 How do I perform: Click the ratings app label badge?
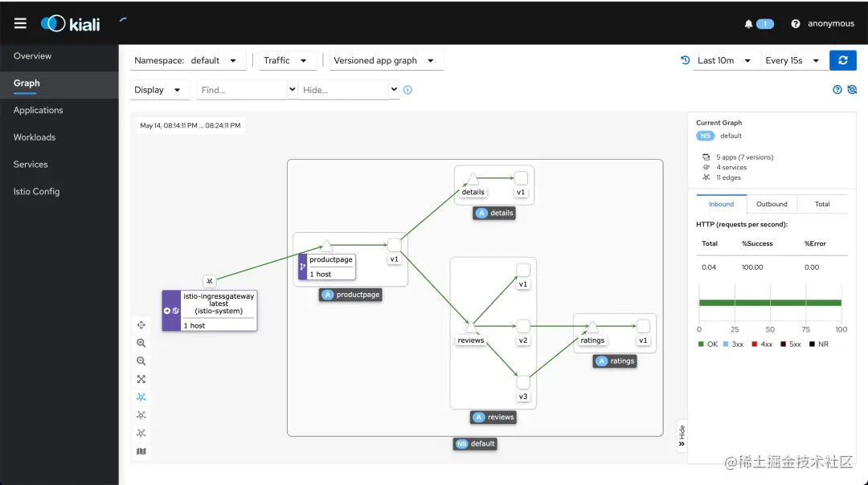[x=615, y=361]
